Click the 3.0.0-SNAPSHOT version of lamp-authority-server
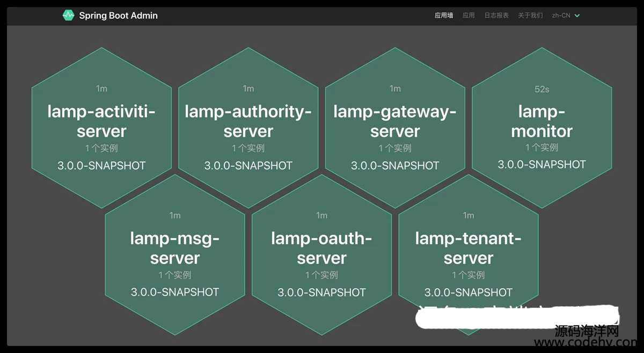 click(x=248, y=166)
